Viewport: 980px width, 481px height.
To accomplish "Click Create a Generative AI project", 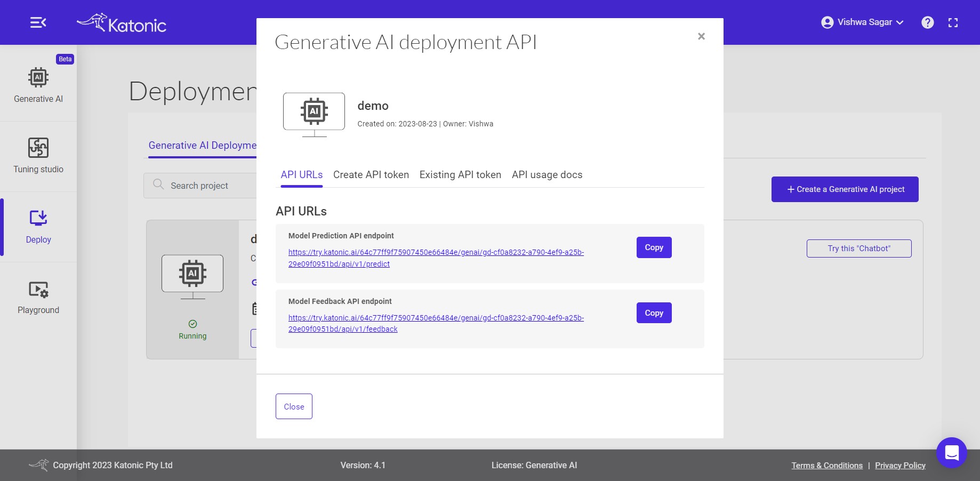I will (x=845, y=189).
